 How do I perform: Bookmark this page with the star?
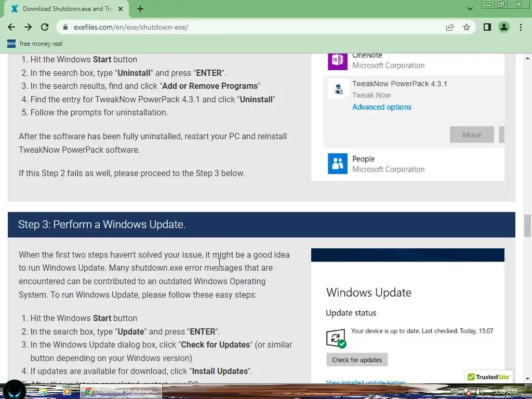click(x=467, y=27)
